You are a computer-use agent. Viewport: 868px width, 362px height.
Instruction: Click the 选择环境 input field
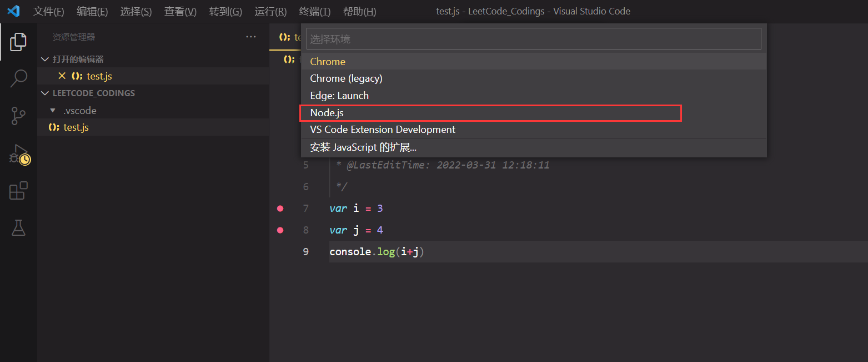[534, 39]
